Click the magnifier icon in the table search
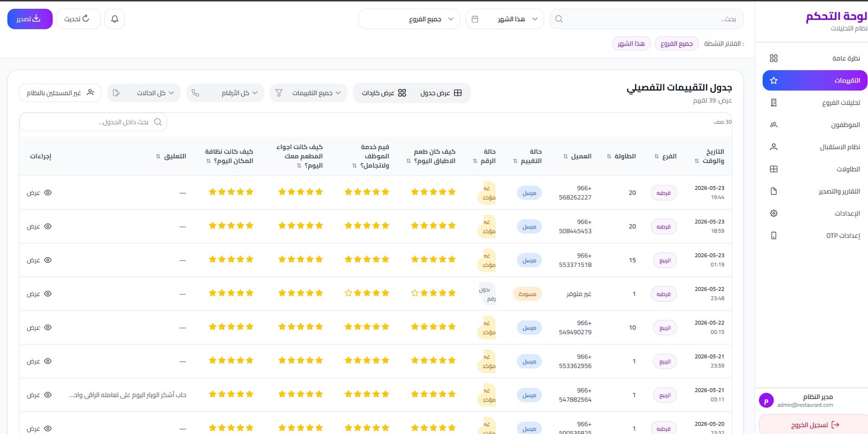This screenshot has width=868, height=434. click(x=158, y=122)
